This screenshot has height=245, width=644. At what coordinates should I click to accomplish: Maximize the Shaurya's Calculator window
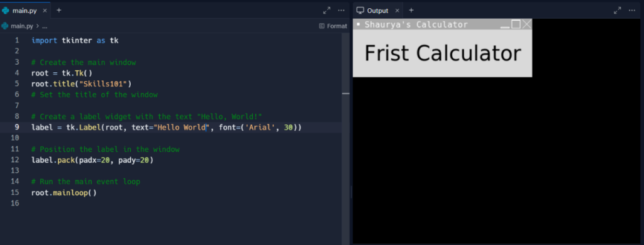[516, 24]
